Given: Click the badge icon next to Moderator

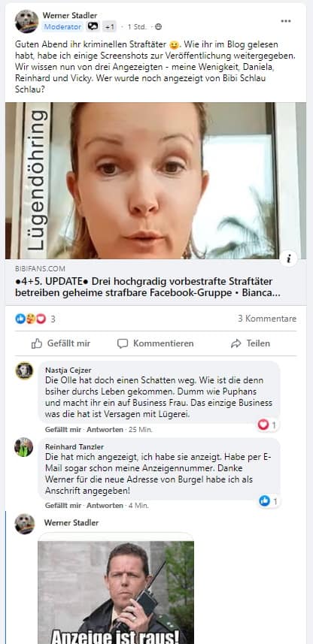Looking at the screenshot, I should pyautogui.click(x=93, y=27).
